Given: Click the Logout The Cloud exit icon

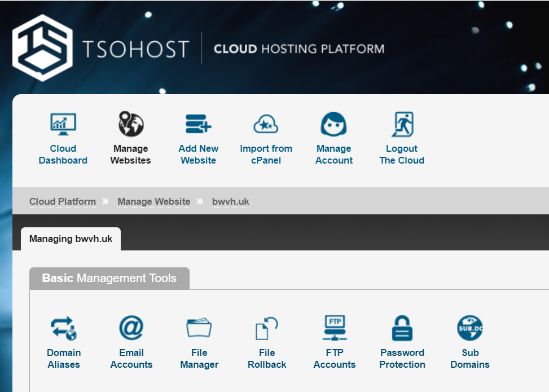Looking at the screenshot, I should point(402,124).
